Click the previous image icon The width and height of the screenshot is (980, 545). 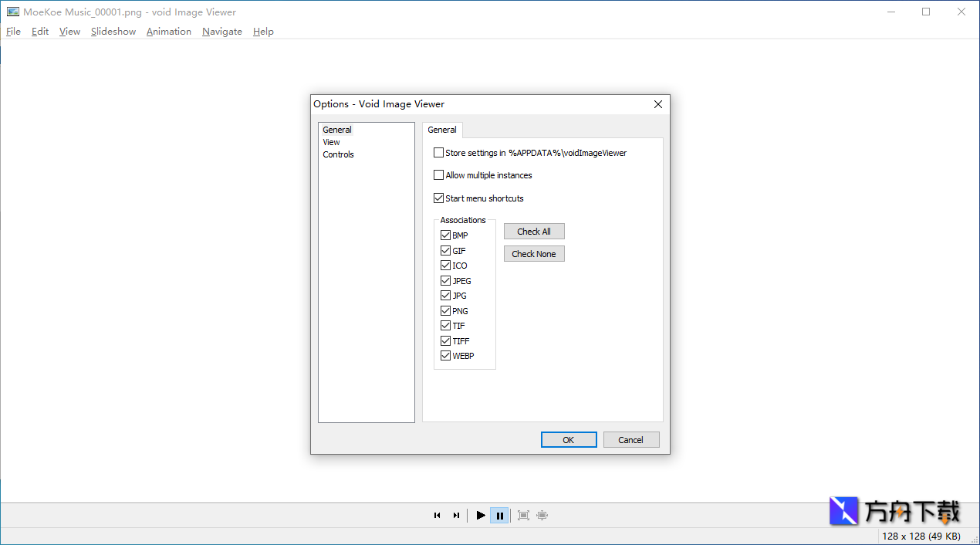pyautogui.click(x=438, y=516)
